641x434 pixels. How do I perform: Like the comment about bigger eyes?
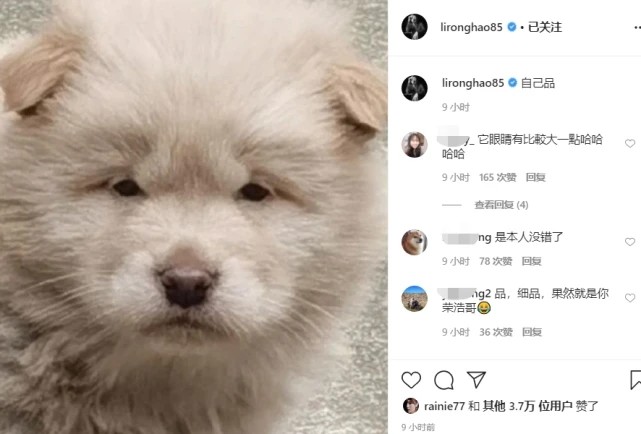click(x=630, y=143)
